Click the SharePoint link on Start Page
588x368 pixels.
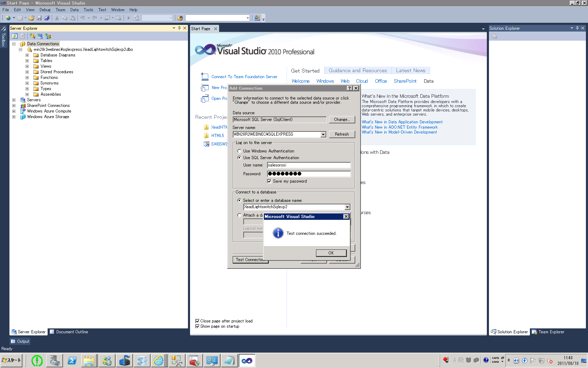tap(405, 81)
